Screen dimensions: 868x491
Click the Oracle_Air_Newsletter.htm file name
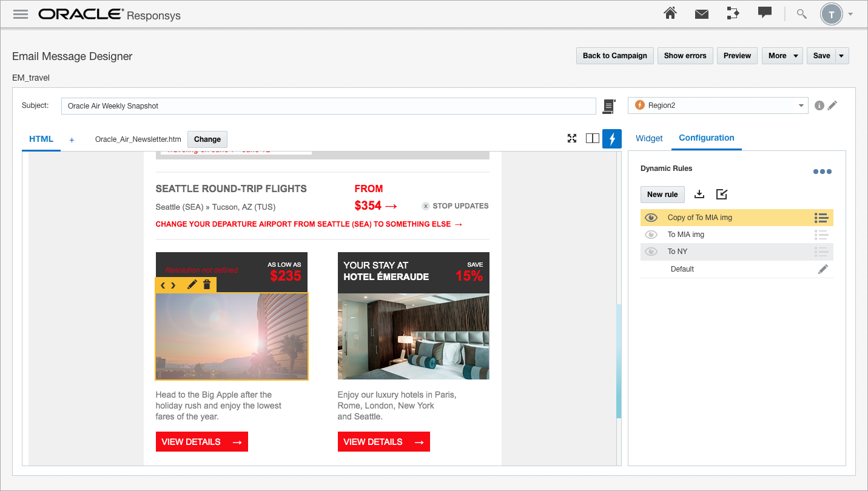click(138, 139)
